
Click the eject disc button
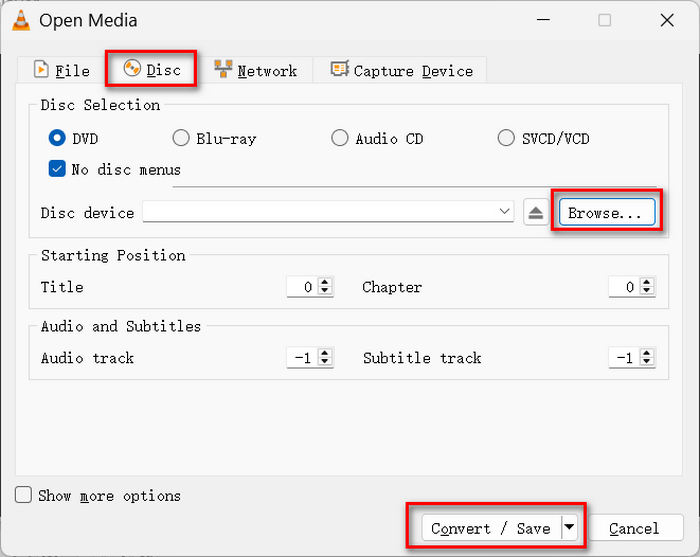[x=536, y=212]
